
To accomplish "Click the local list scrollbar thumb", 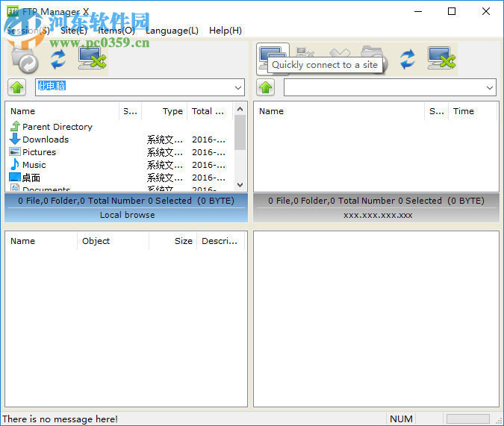I will pos(240,132).
